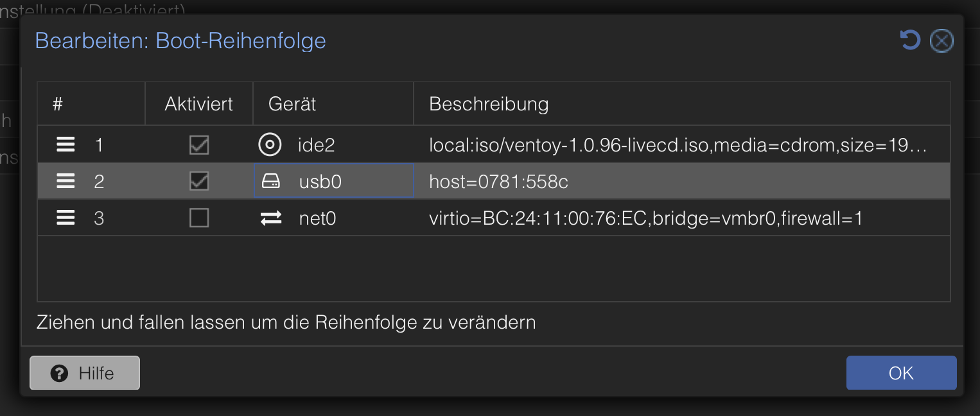980x416 pixels.
Task: Select the net0 virtio description row
Action: tap(645, 219)
